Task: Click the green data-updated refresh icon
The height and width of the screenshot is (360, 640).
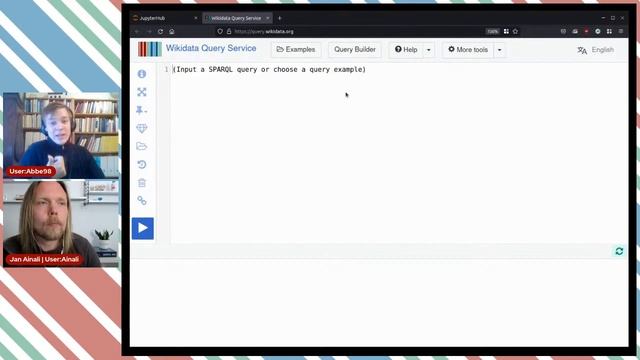Action: 619,251
